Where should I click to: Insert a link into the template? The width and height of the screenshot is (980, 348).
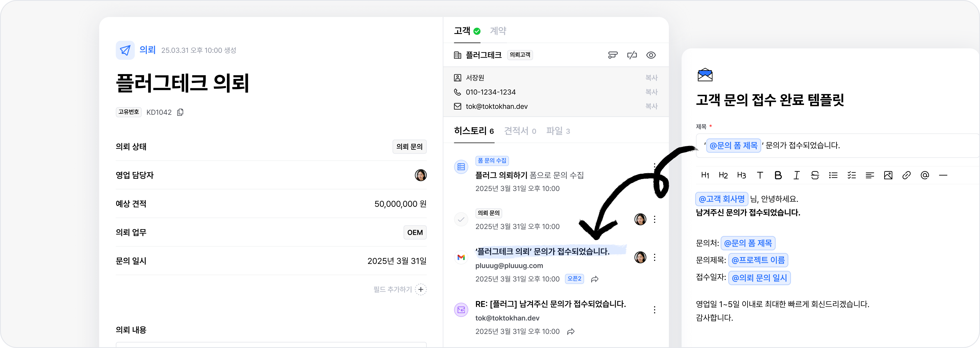(x=906, y=175)
